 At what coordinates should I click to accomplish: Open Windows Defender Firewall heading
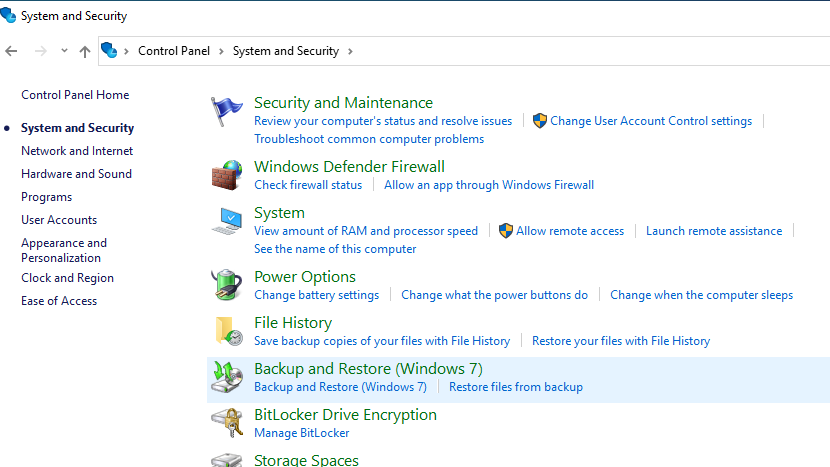tap(349, 167)
